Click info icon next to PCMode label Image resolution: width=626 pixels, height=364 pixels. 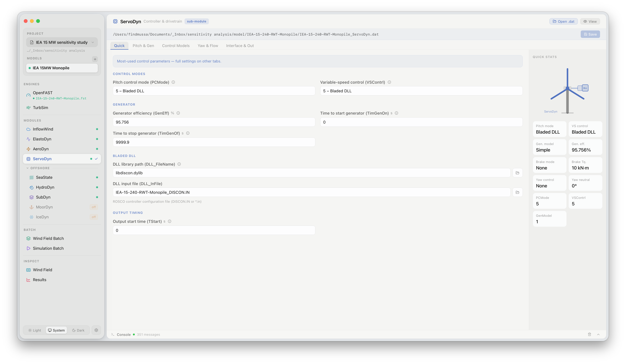[173, 82]
